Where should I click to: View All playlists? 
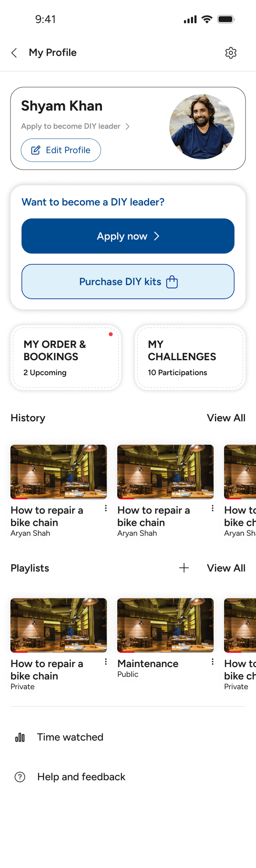(x=226, y=568)
